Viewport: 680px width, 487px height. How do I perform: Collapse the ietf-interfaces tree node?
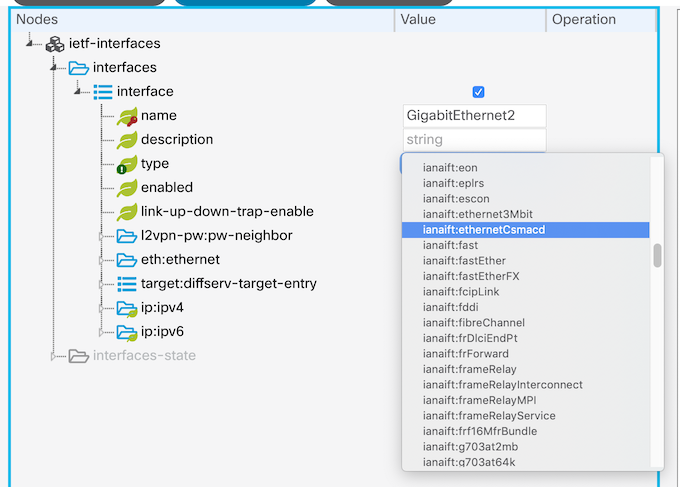(x=29, y=43)
